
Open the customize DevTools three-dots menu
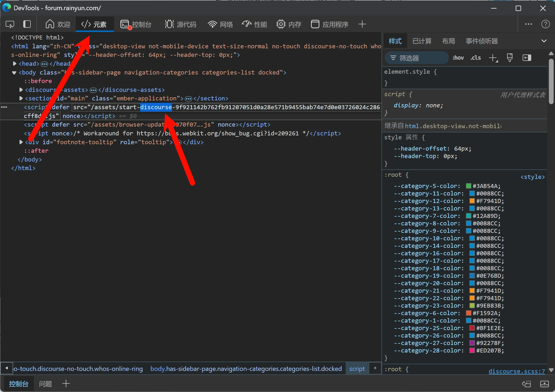tap(528, 24)
